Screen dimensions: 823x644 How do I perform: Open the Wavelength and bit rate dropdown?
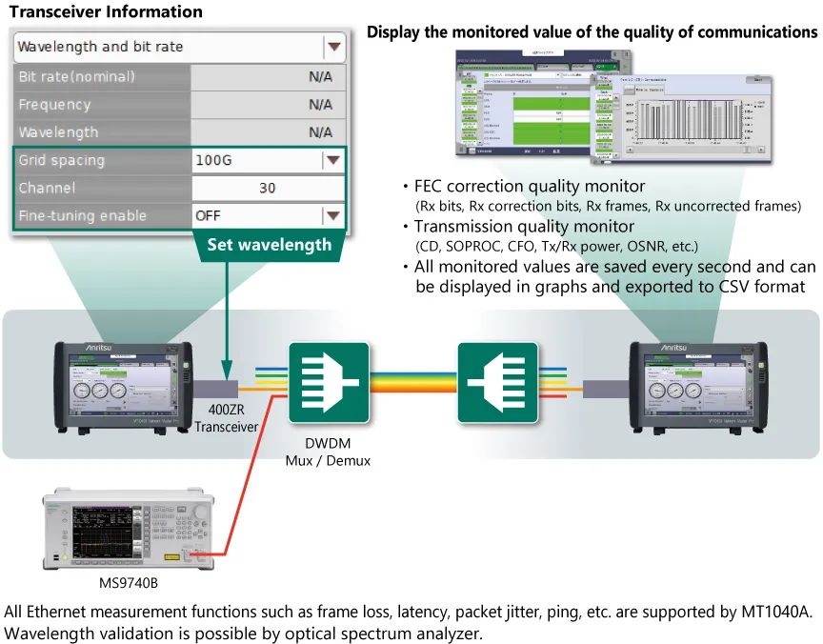(x=333, y=47)
